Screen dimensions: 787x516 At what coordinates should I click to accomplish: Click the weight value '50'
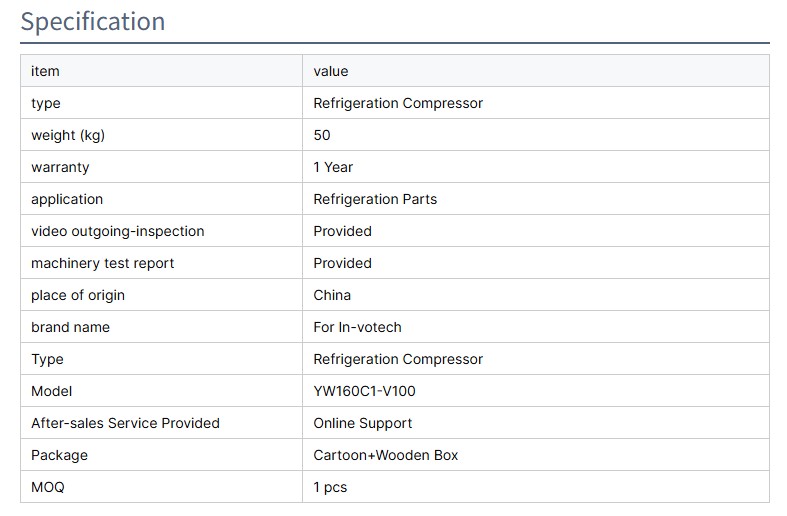[x=322, y=135]
